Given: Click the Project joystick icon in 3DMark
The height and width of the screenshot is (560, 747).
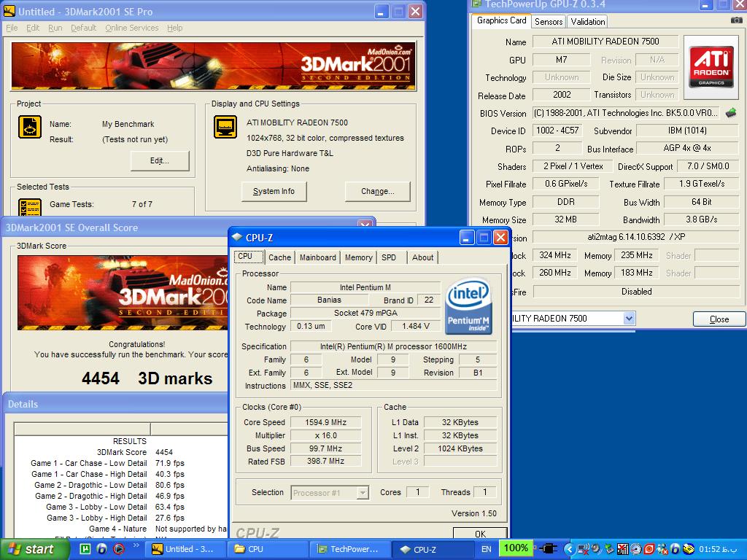Looking at the screenshot, I should pos(29,127).
